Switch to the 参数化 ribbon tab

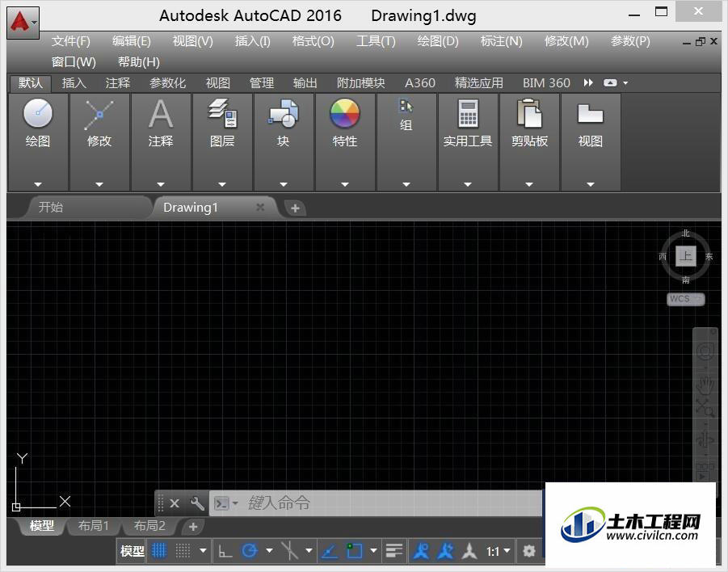click(x=167, y=83)
